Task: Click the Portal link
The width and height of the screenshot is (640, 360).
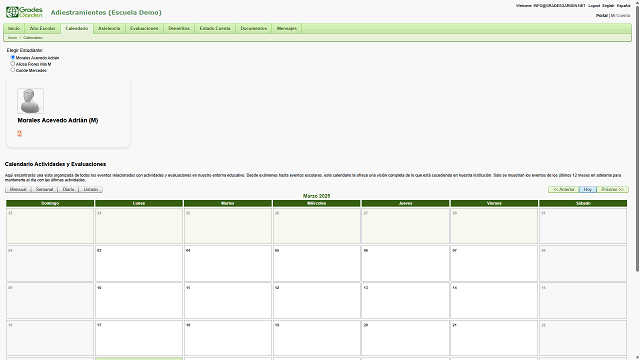Action: 602,16
